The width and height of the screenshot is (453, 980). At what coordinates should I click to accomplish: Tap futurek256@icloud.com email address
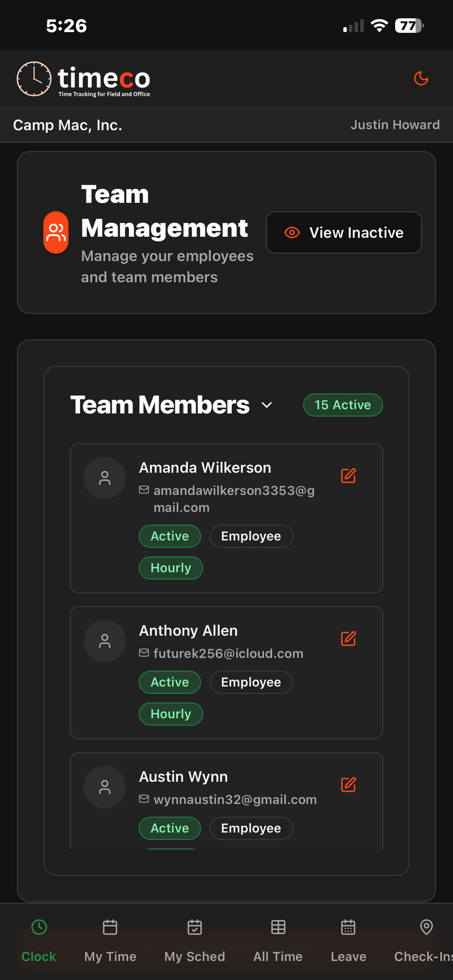pos(228,653)
